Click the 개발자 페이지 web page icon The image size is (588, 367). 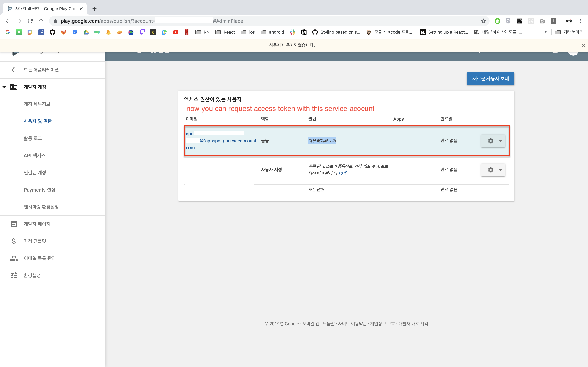coord(14,224)
